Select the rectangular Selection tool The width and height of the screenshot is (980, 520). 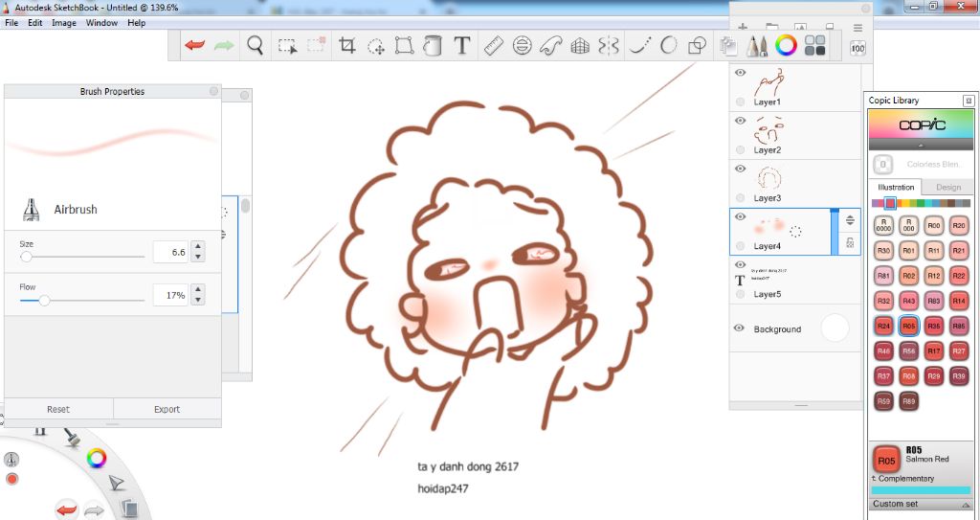click(287, 46)
